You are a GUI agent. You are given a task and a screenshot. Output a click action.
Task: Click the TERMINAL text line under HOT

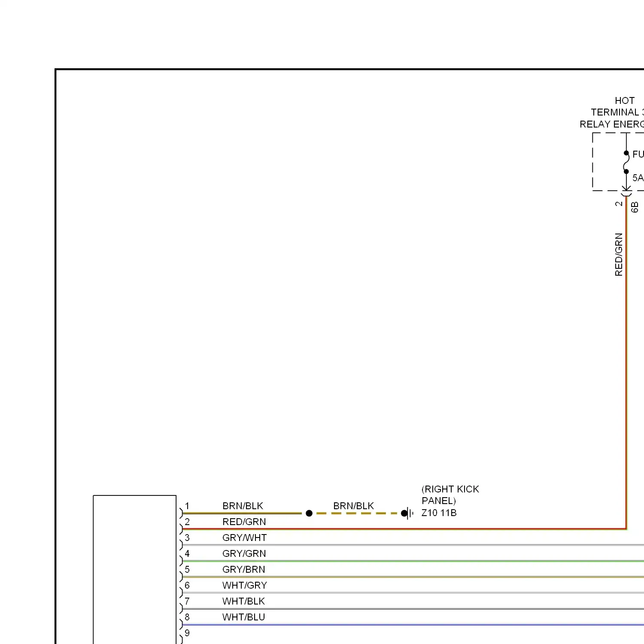(617, 112)
